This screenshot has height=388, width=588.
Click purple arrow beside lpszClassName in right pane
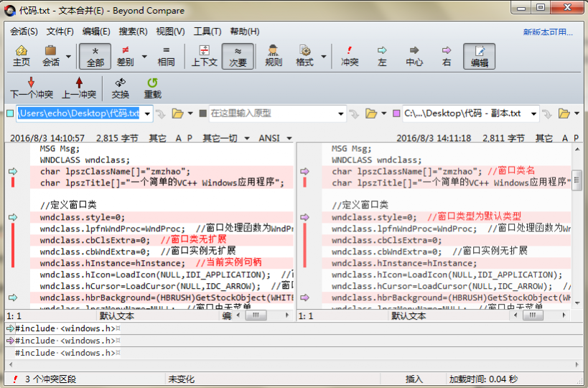point(305,172)
